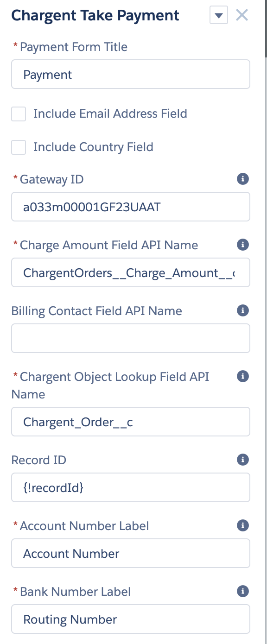Select the Gateway ID text field
The image size is (267, 644).
[x=131, y=207]
